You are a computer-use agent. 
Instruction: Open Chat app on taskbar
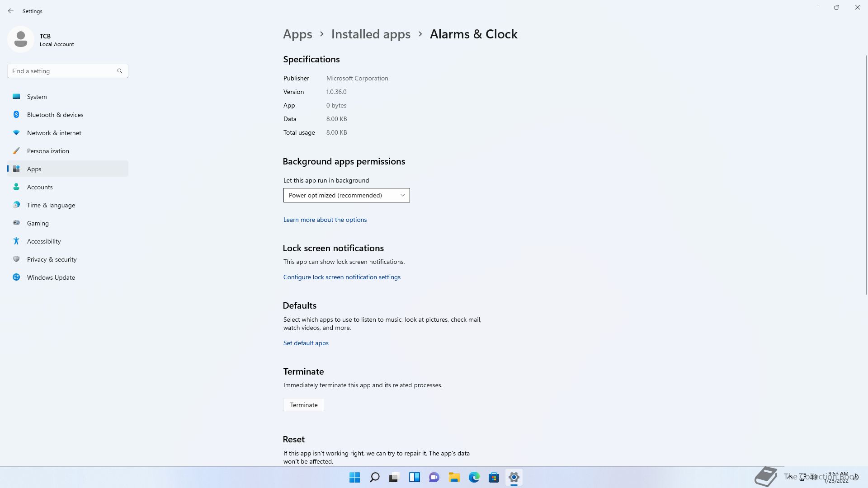coord(434,477)
